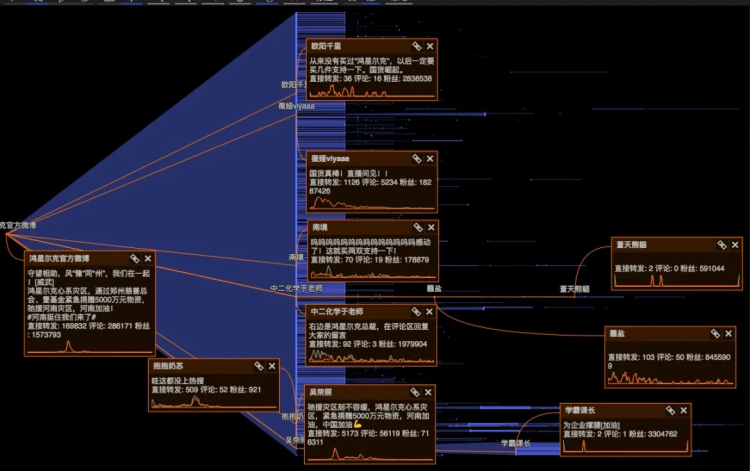This screenshot has height=471, width=750.
Task: Select the 董天熊猫 node label in graph
Action: 574,289
